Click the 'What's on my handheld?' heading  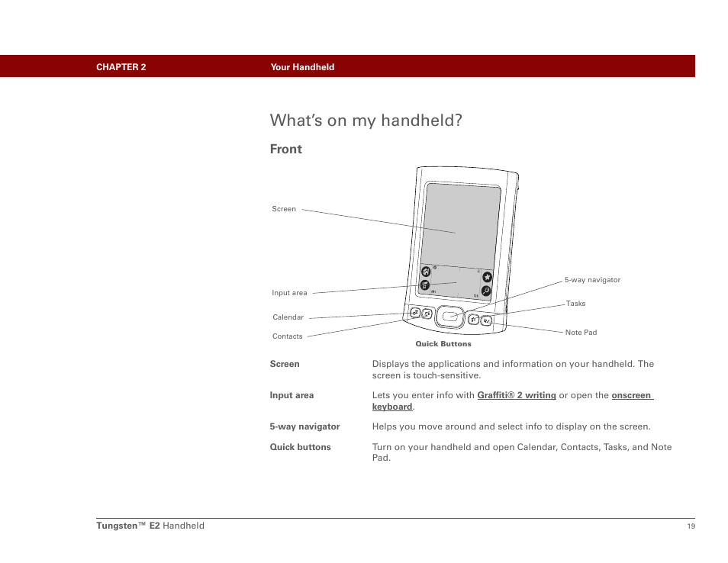tap(366, 121)
